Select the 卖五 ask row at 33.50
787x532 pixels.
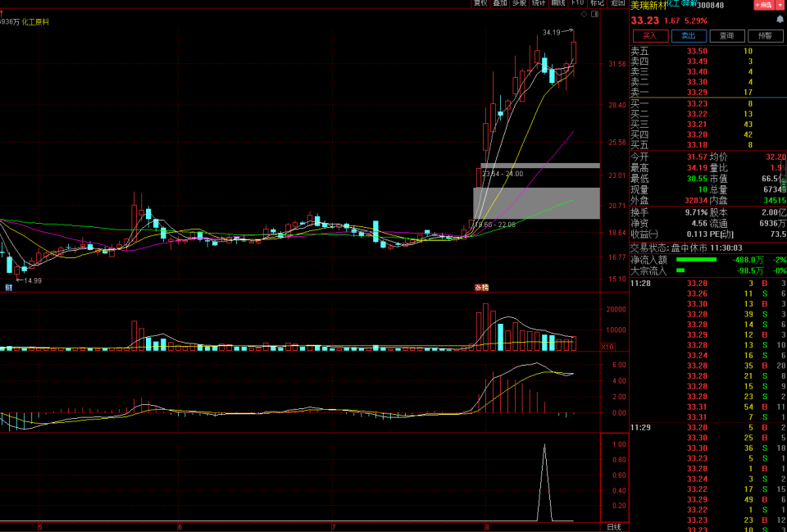tap(708, 51)
